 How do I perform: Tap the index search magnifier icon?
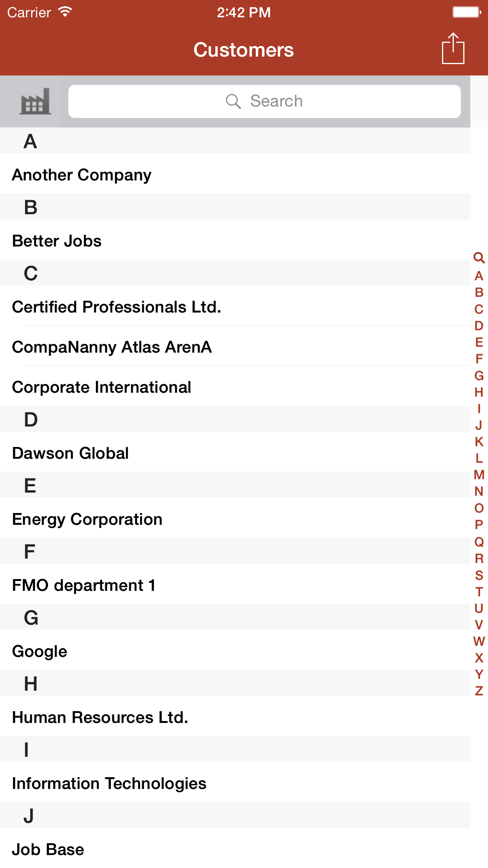[479, 258]
